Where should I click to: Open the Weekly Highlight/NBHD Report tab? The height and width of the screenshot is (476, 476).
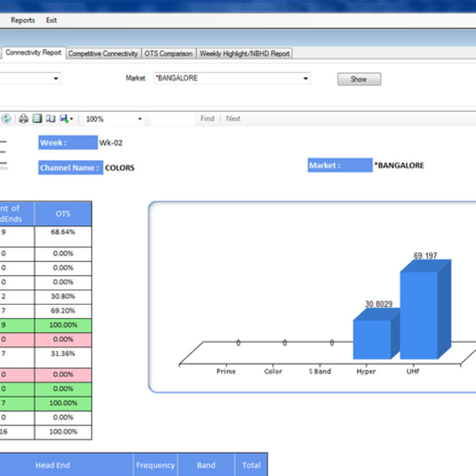pyautogui.click(x=244, y=54)
